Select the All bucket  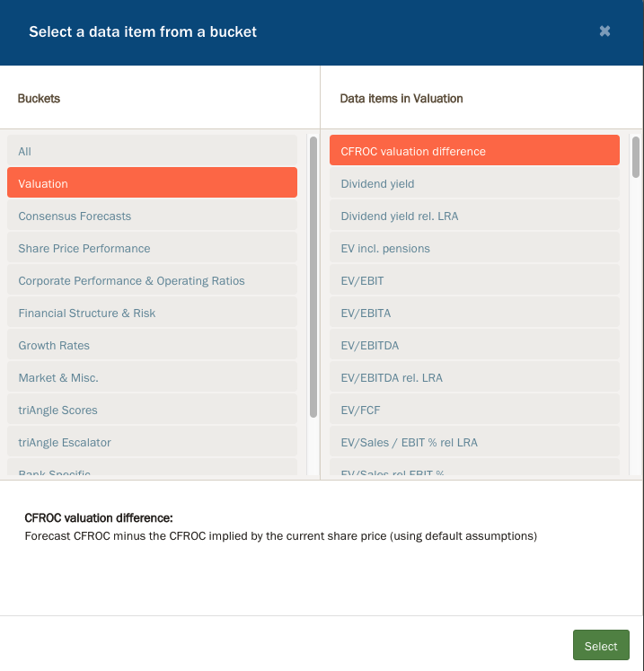[x=152, y=152]
